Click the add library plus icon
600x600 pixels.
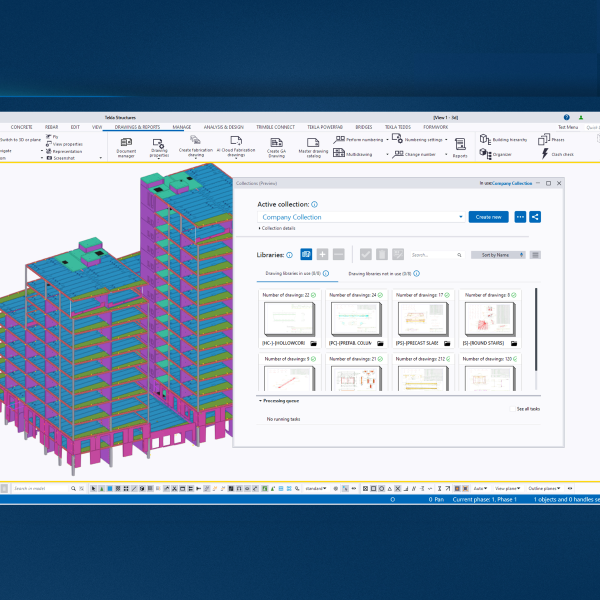click(x=322, y=254)
